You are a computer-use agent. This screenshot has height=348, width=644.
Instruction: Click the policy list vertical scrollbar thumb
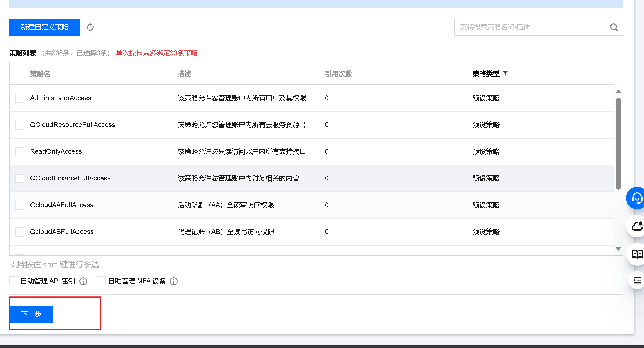pos(618,144)
